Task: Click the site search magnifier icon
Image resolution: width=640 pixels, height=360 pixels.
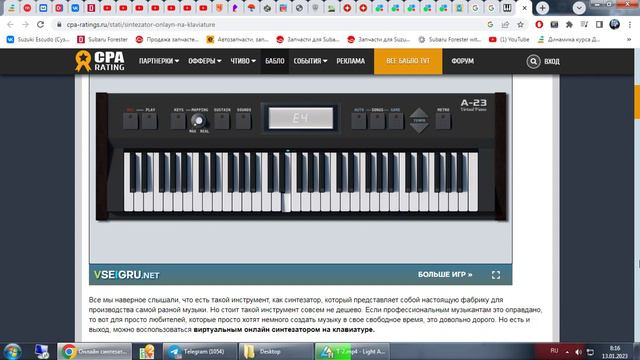Action: tap(533, 61)
